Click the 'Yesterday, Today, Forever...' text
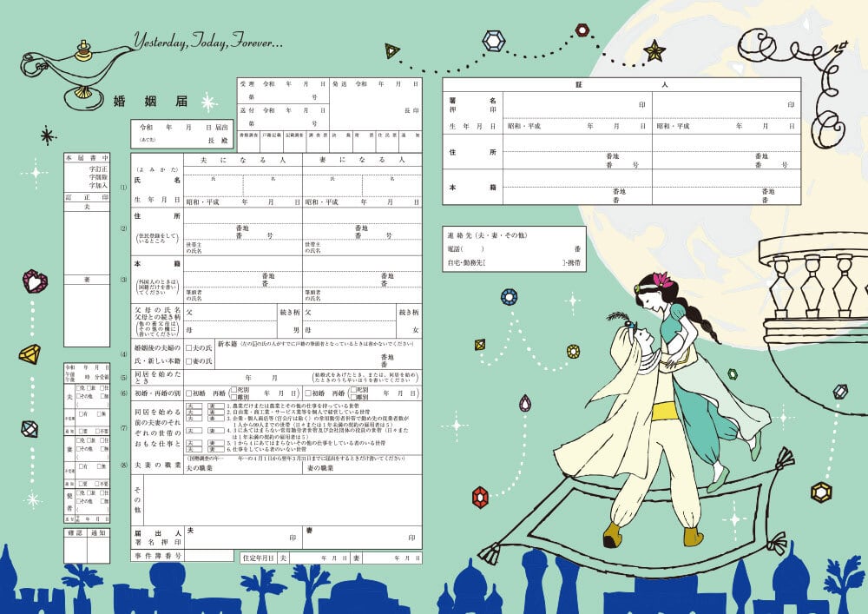Screen dimensions: 868x614 pos(208,41)
